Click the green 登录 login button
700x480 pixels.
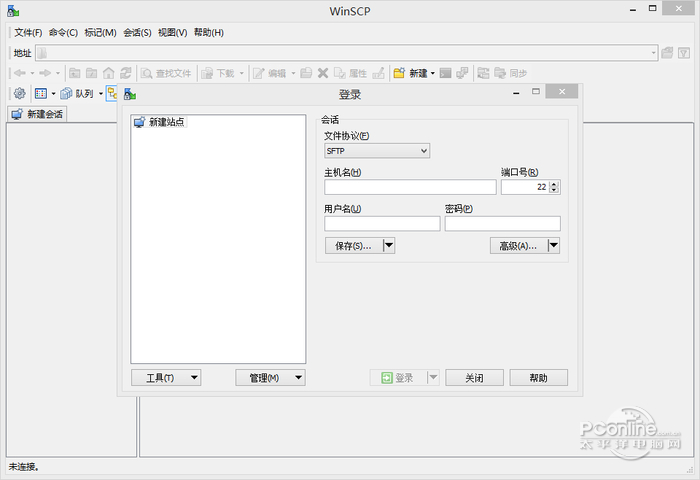pyautogui.click(x=398, y=378)
